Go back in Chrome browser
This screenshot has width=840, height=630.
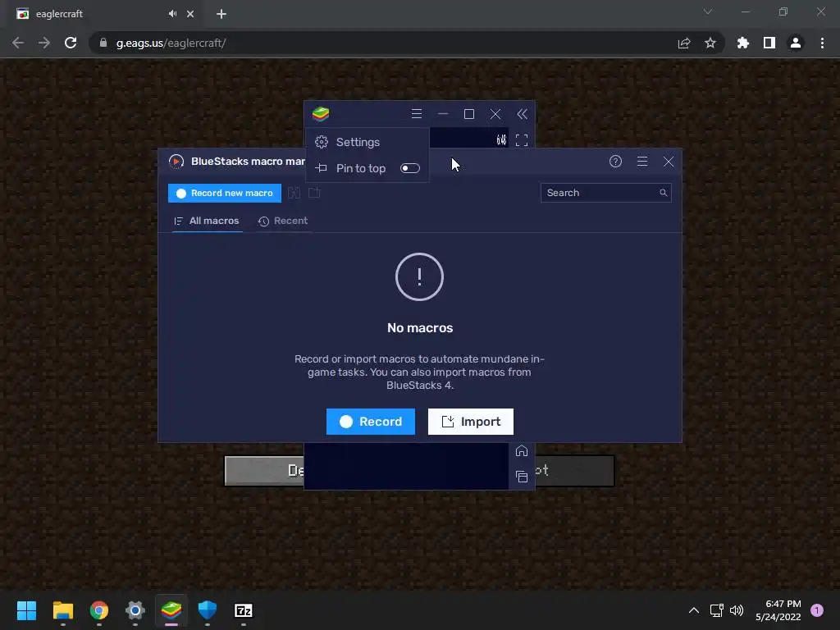[x=18, y=43]
